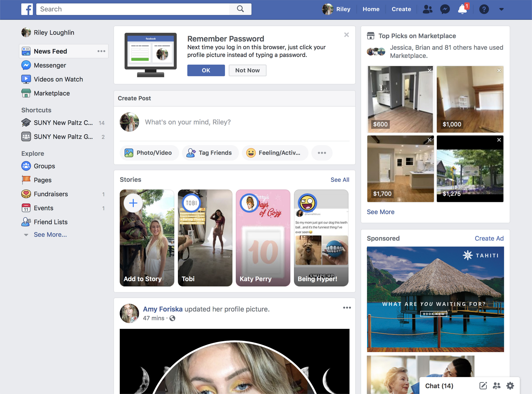Select News Feed in sidebar
The image size is (532, 394).
pos(63,51)
